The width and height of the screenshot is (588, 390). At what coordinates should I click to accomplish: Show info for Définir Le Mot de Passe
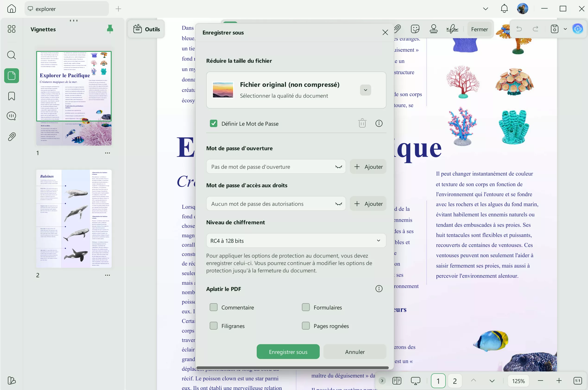[379, 123]
